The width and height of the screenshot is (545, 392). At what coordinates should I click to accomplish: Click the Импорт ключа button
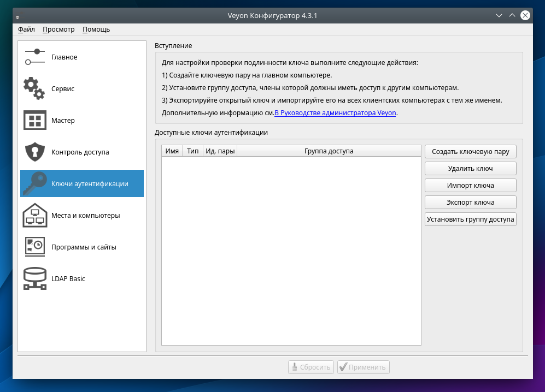pyautogui.click(x=470, y=186)
